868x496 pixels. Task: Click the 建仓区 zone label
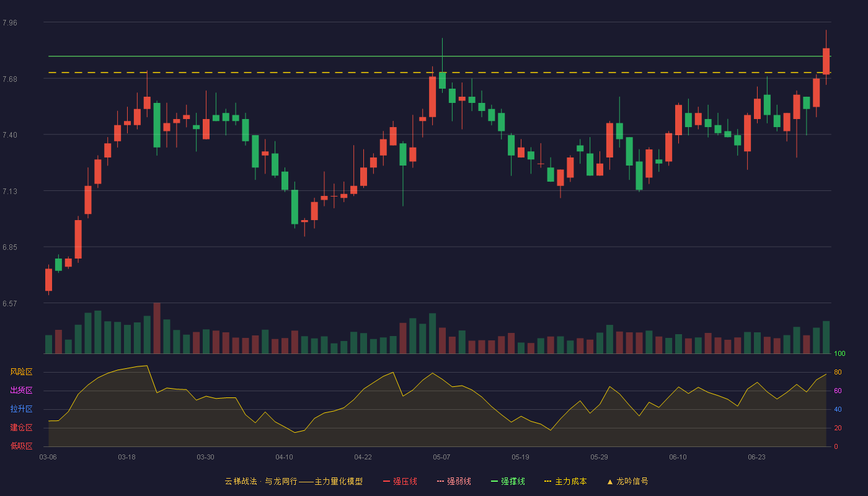pos(21,428)
